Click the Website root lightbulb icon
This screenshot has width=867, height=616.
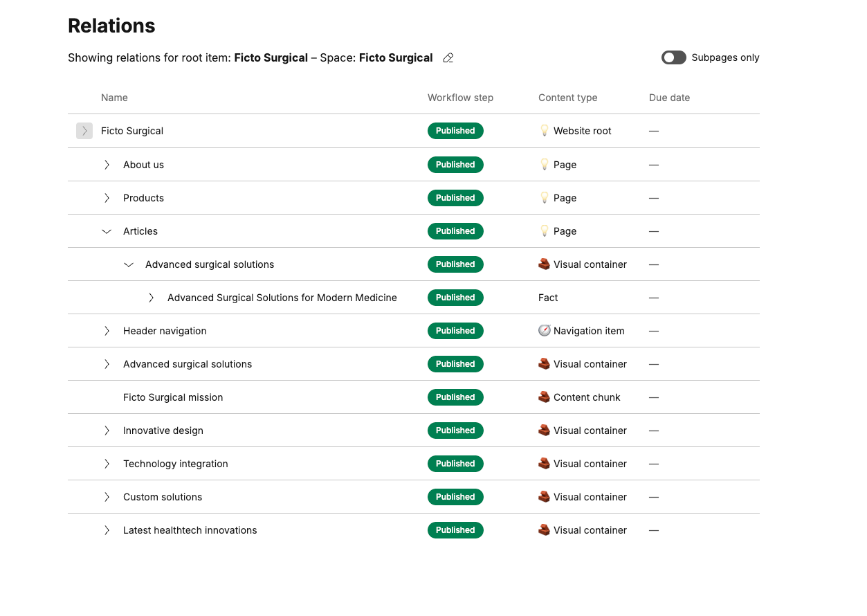tap(545, 131)
